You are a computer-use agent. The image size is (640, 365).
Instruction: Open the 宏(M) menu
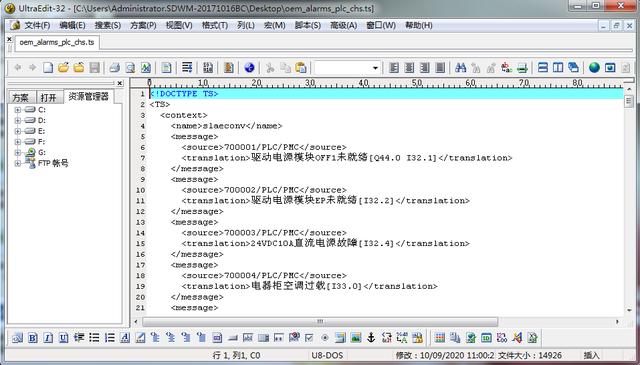pyautogui.click(x=274, y=25)
